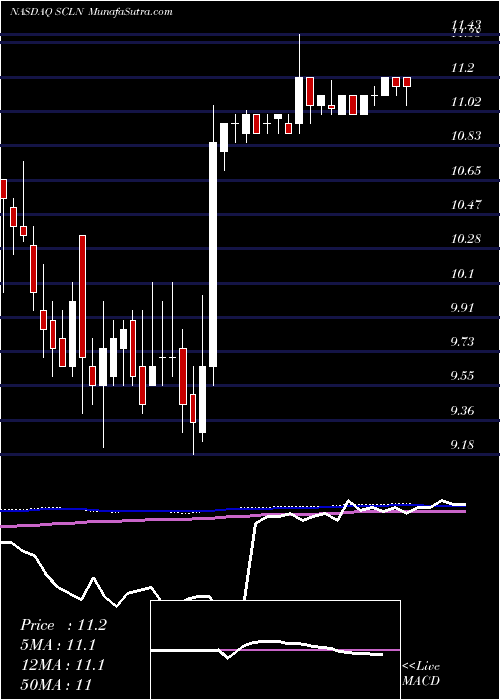Click the 11.43 top axis label
Screen dimensions: 500x700
(x=468, y=25)
